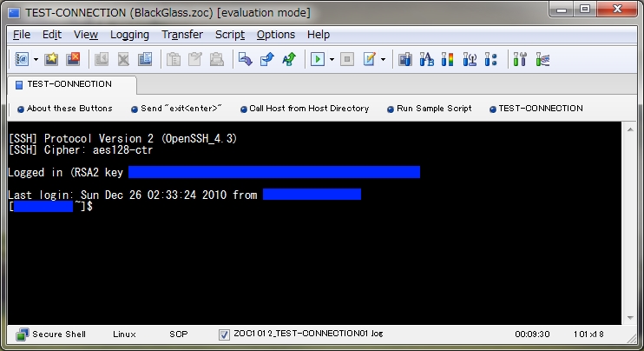Click the Start Script green play icon
644x351 pixels.
pos(318,60)
